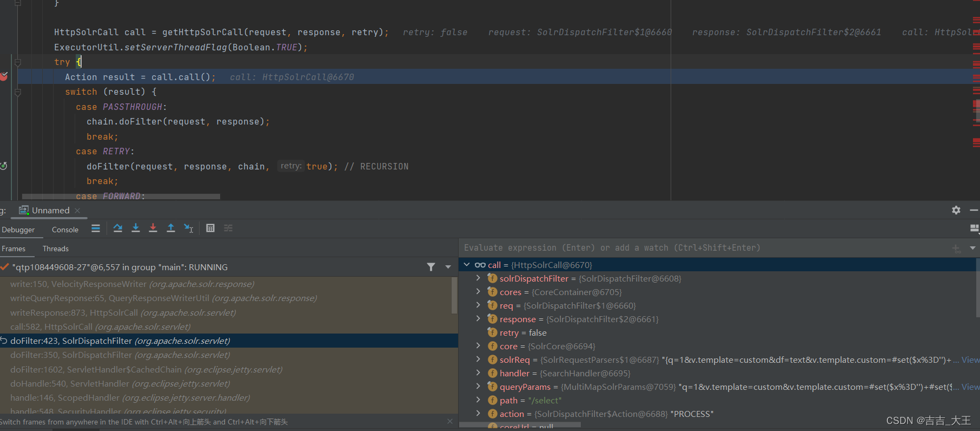This screenshot has height=431, width=980.
Task: Click the Run to Cursor icon
Action: (188, 228)
